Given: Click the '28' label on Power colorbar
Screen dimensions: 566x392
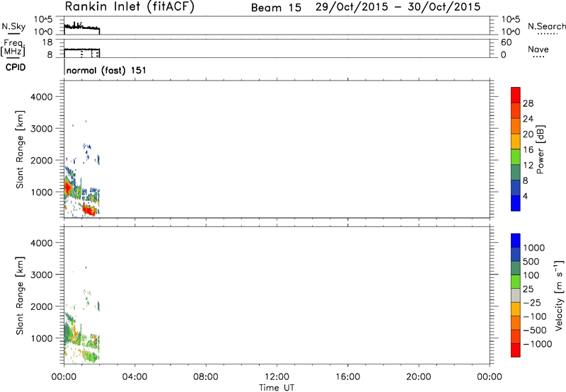Looking at the screenshot, I should [x=528, y=103].
